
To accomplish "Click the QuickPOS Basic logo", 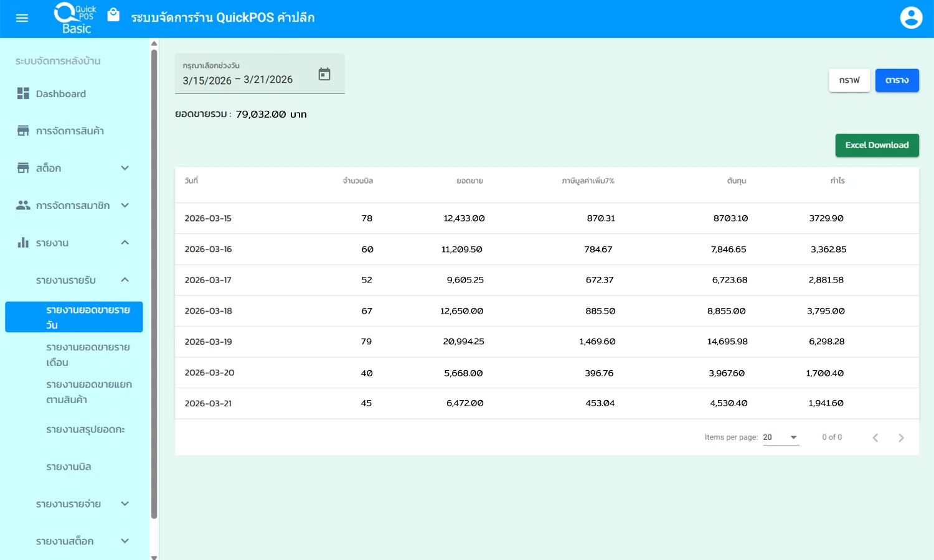I will [x=75, y=18].
